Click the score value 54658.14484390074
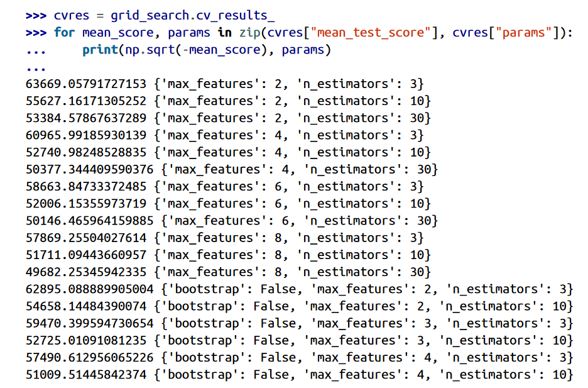Screen dimensions: 588x388 tap(86, 306)
